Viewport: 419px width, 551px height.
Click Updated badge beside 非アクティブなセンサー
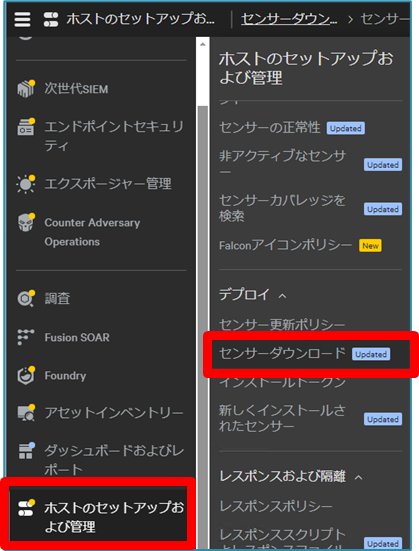(383, 165)
